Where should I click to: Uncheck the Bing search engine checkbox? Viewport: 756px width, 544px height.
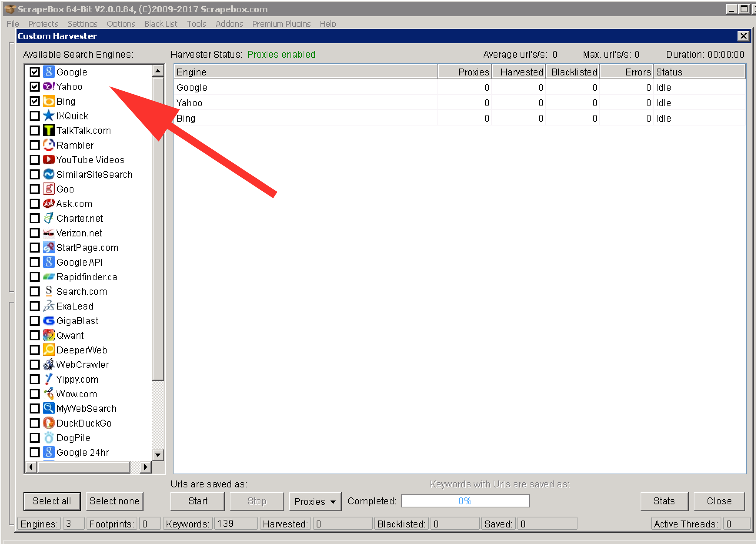pyautogui.click(x=35, y=101)
